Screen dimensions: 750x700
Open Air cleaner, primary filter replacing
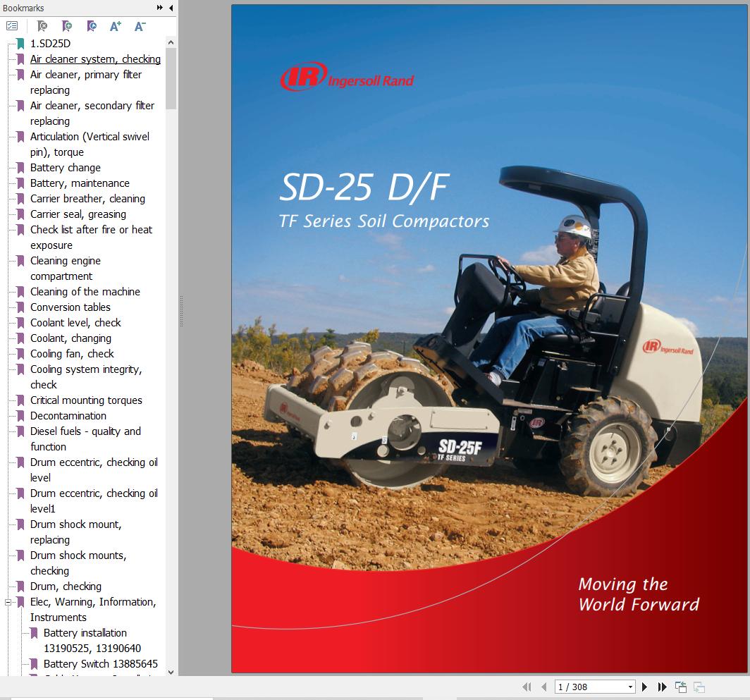click(85, 82)
